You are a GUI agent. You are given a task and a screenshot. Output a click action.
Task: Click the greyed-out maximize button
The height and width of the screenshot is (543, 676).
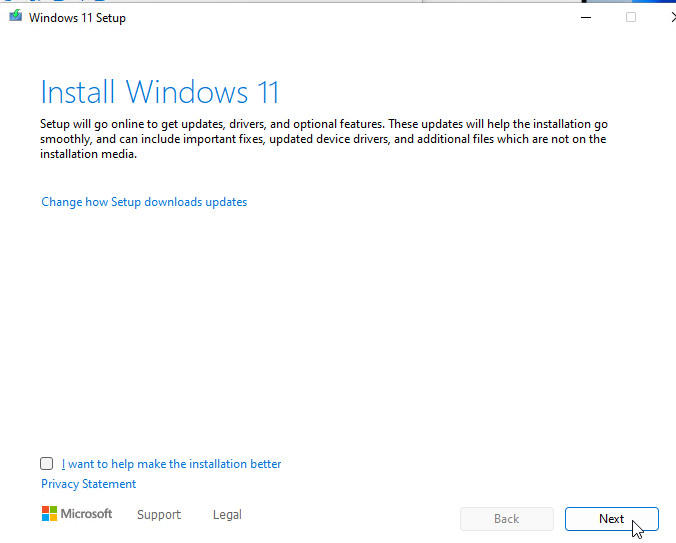(x=631, y=17)
